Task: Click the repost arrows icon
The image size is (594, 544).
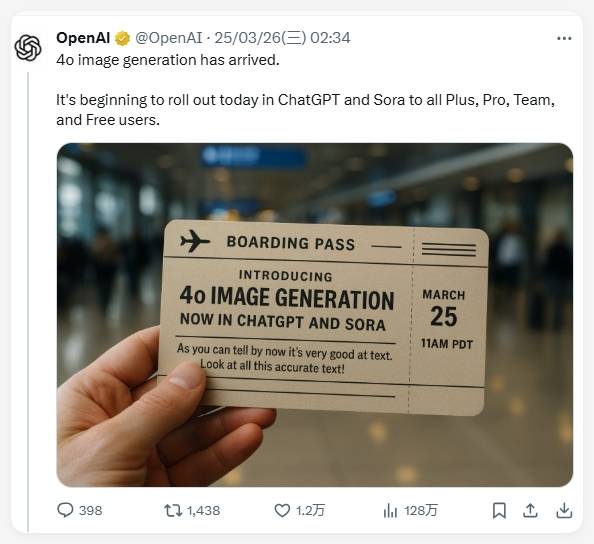Action: (x=173, y=510)
